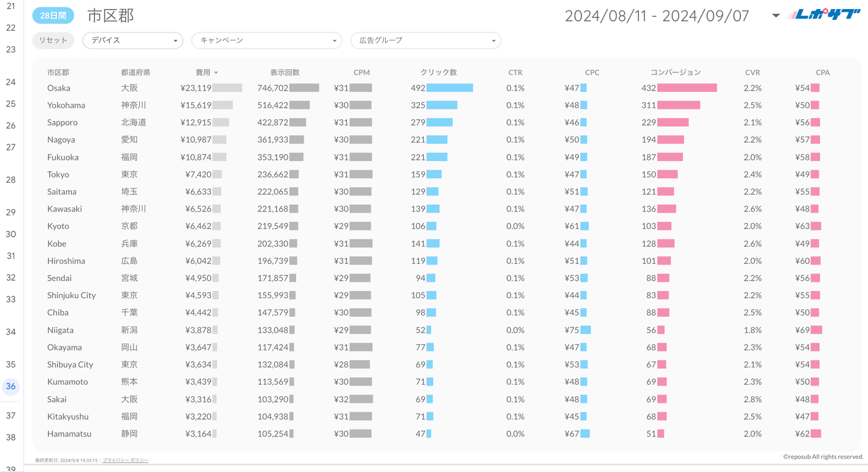The height and width of the screenshot is (472, 868).
Task: Click the CPA column header
Action: pyautogui.click(x=822, y=72)
